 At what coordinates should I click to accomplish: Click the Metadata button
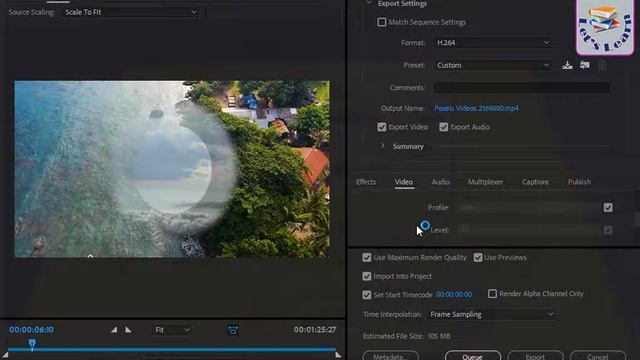click(x=390, y=356)
